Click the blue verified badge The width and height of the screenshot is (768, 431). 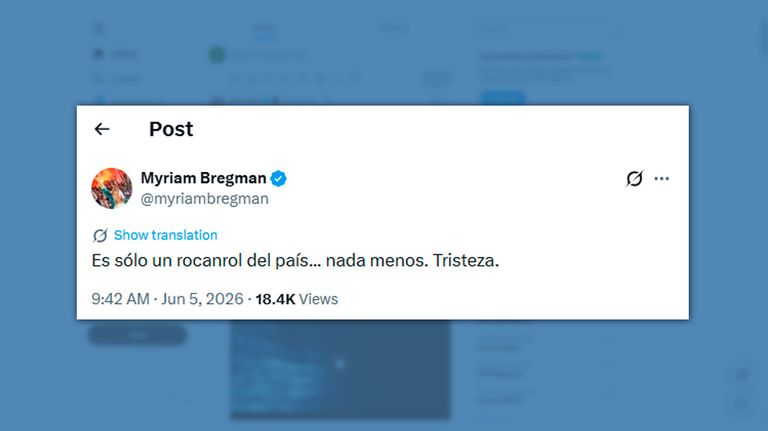278,179
